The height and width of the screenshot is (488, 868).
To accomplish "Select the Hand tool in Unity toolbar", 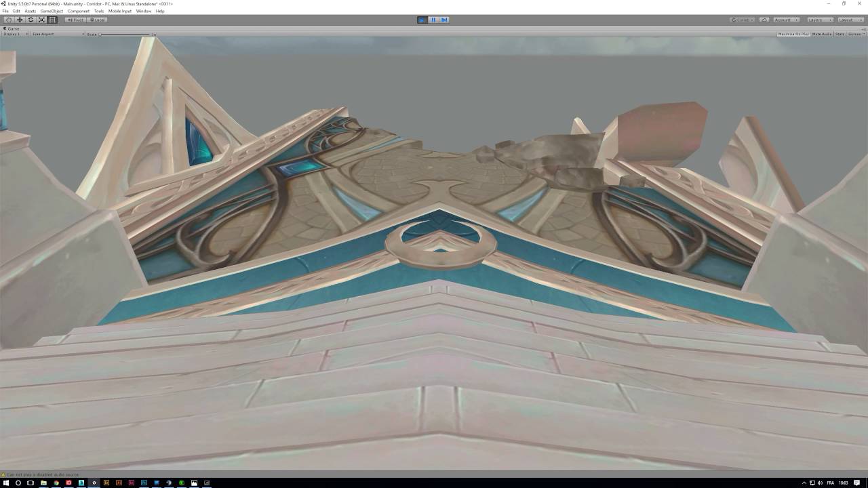I will [8, 20].
